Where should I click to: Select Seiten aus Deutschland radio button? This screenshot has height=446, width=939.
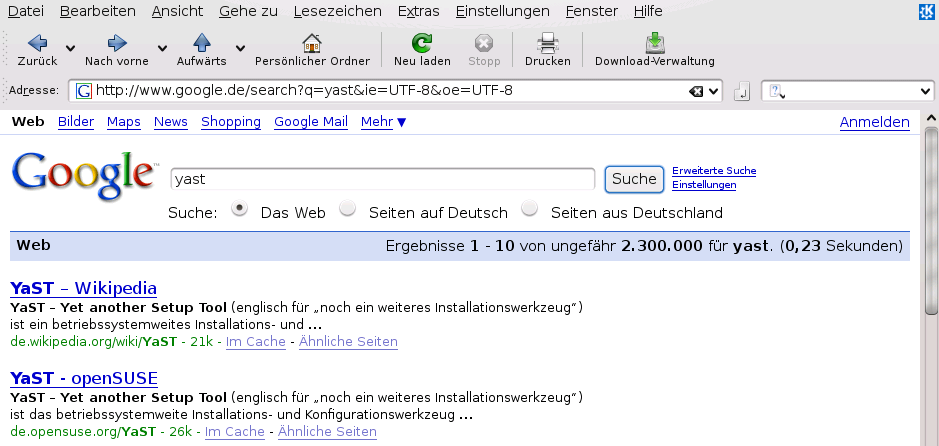tap(529, 209)
